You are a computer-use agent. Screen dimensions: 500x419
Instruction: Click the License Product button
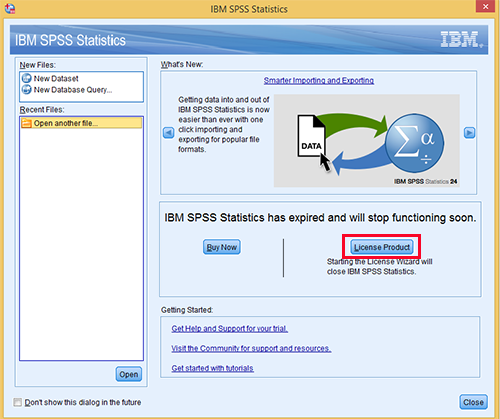click(382, 247)
